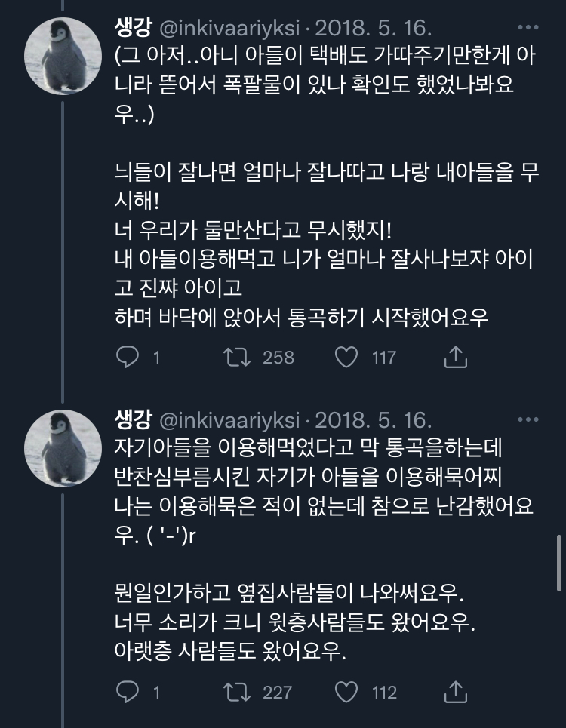Open more options on the bottom tweet
Viewport: 566px width, 728px height.
[x=527, y=419]
